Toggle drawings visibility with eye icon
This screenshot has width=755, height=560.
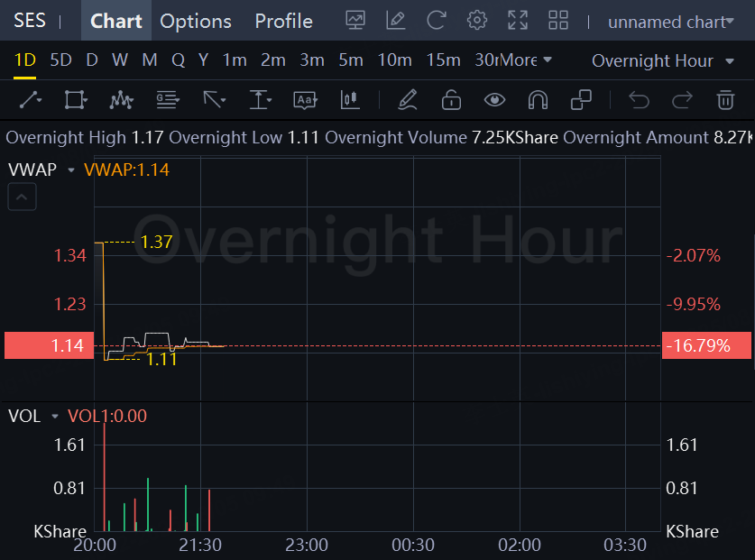[494, 99]
